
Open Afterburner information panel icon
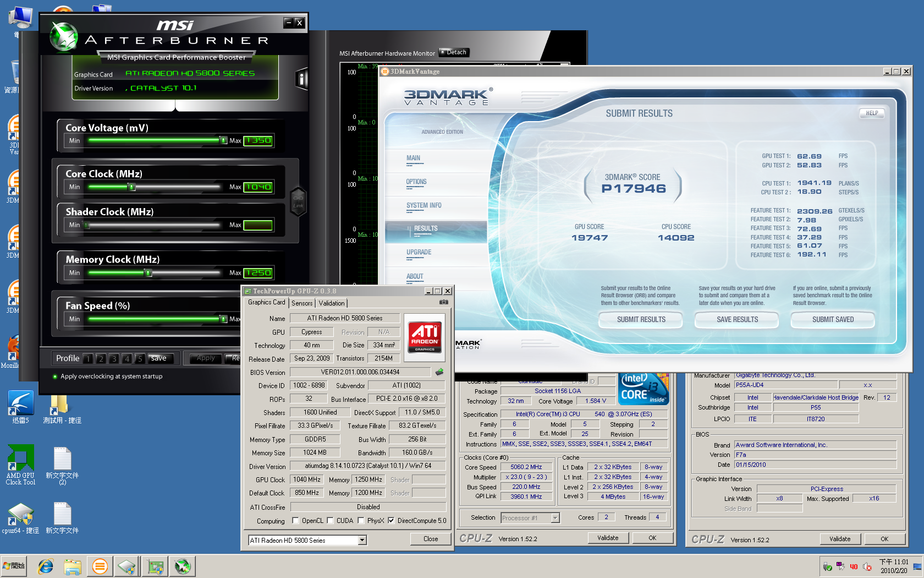[301, 79]
